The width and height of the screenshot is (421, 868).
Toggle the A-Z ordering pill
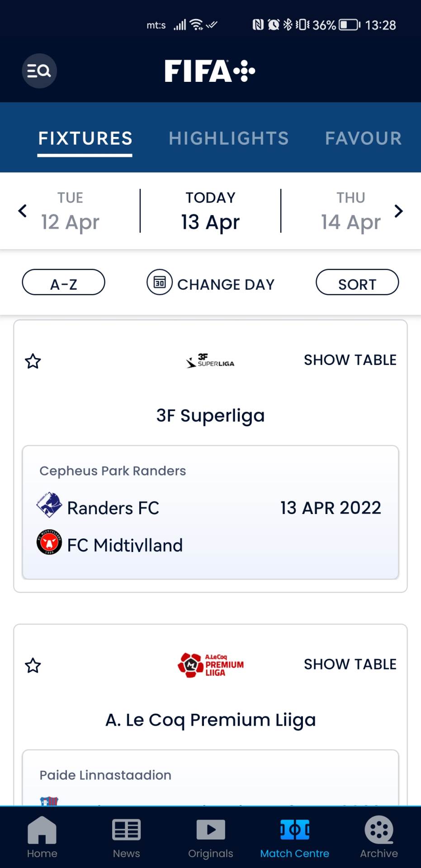(64, 283)
